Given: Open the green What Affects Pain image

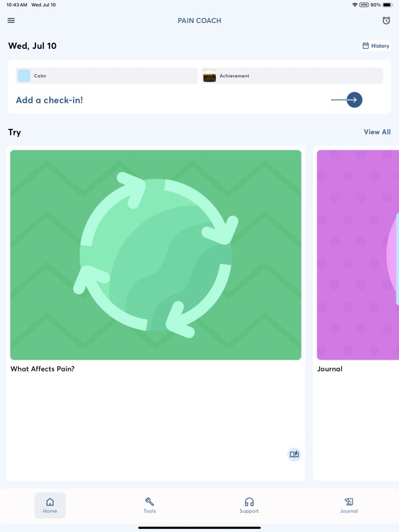Looking at the screenshot, I should [x=156, y=255].
